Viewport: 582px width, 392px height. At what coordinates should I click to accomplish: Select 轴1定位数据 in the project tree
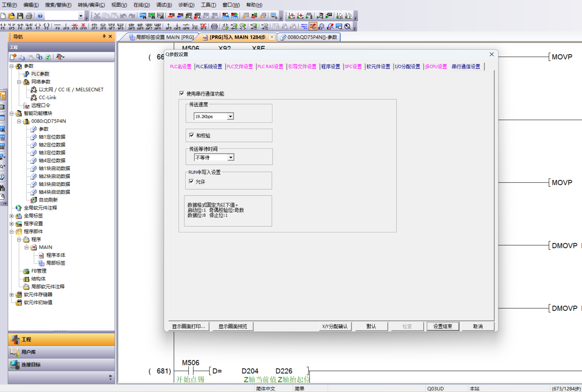52,137
